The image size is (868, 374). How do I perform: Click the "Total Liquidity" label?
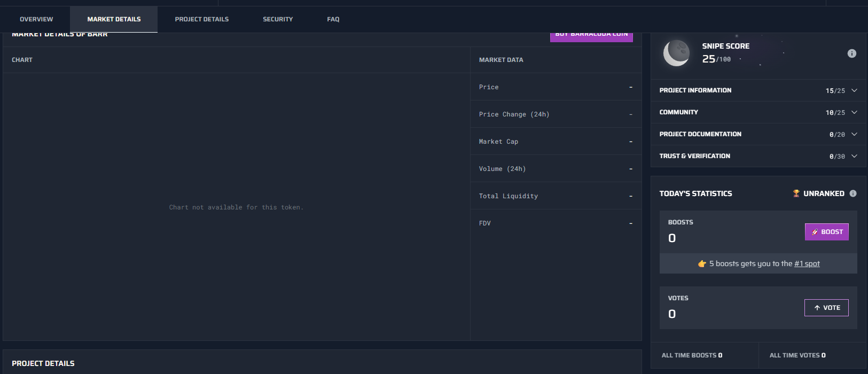pos(509,196)
